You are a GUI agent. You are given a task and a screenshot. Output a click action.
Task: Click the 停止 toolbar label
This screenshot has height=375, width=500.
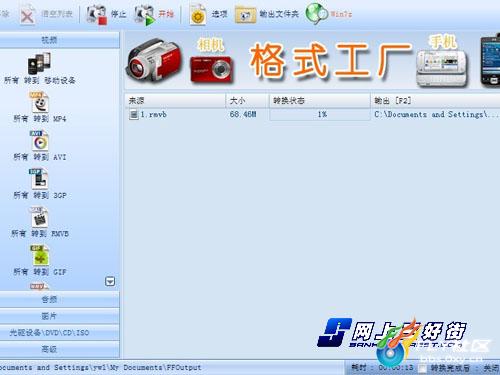pyautogui.click(x=118, y=14)
